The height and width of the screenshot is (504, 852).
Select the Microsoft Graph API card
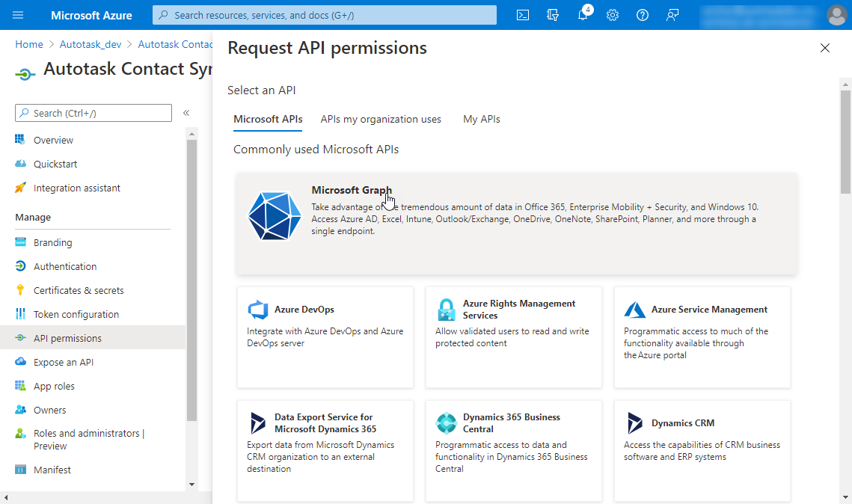pos(516,223)
